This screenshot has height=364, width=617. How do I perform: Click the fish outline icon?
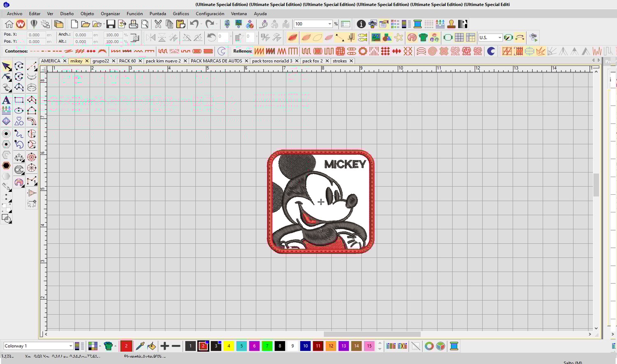362,37
